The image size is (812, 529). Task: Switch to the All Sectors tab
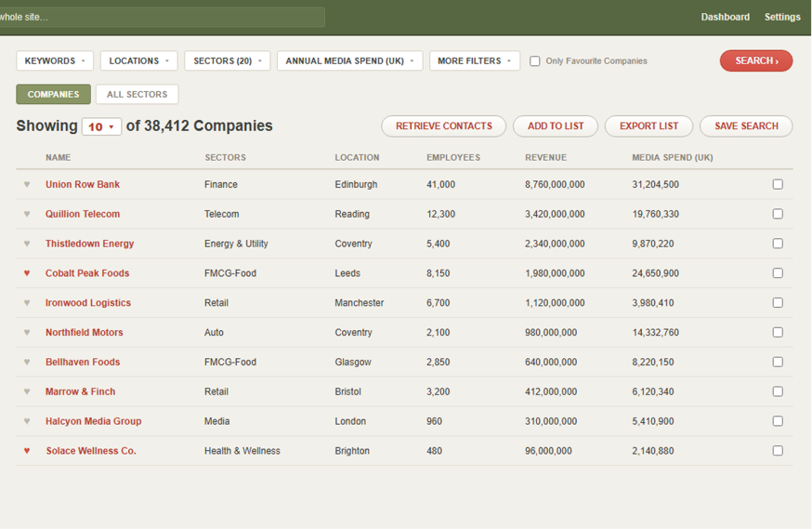click(x=138, y=94)
